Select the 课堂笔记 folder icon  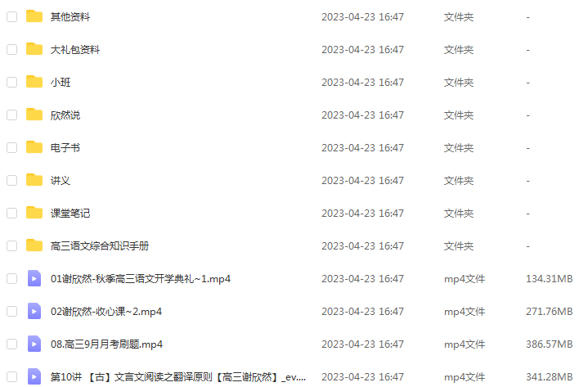tap(34, 213)
